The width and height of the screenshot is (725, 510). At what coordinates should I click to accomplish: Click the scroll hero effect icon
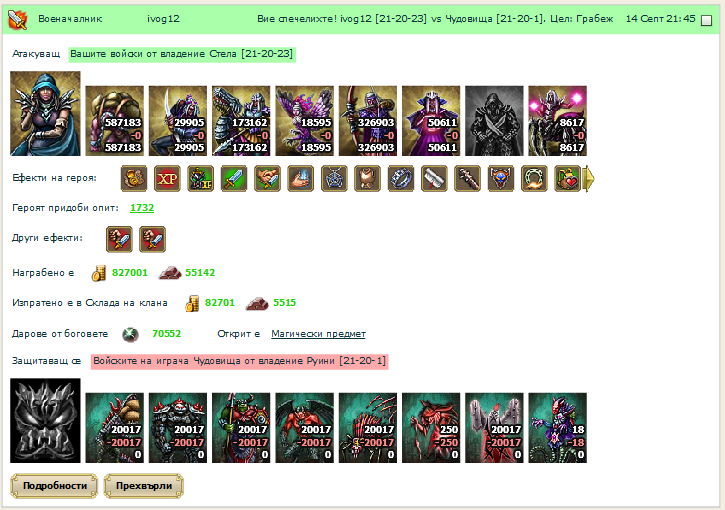434,178
